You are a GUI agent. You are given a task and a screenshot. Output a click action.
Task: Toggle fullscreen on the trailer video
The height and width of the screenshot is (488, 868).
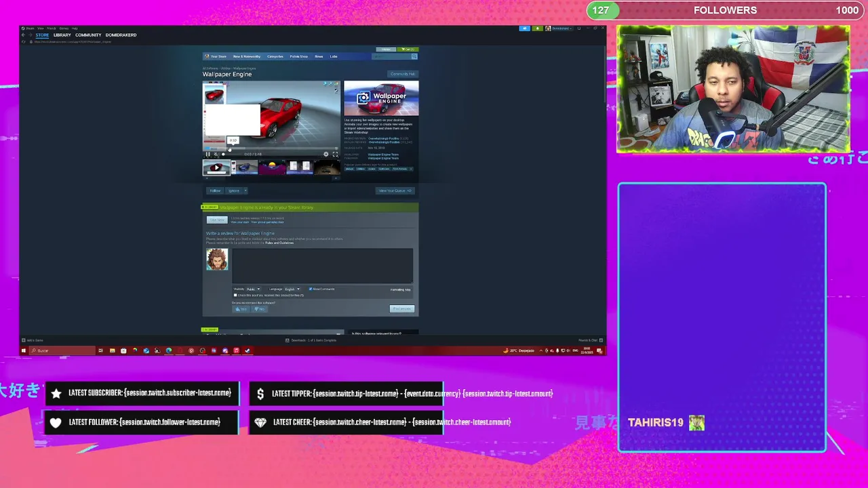334,154
